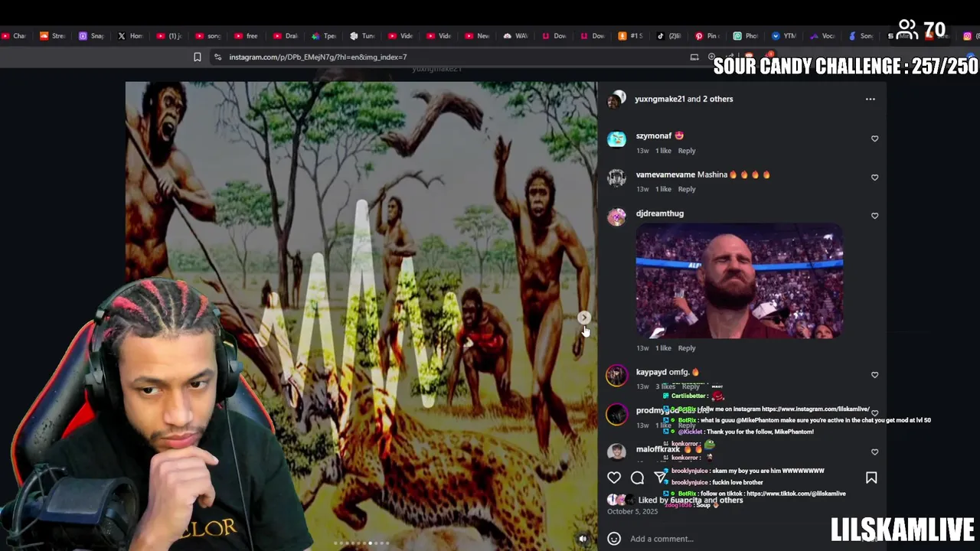
Task: Open the yuxngmake21 profile link
Action: (659, 99)
